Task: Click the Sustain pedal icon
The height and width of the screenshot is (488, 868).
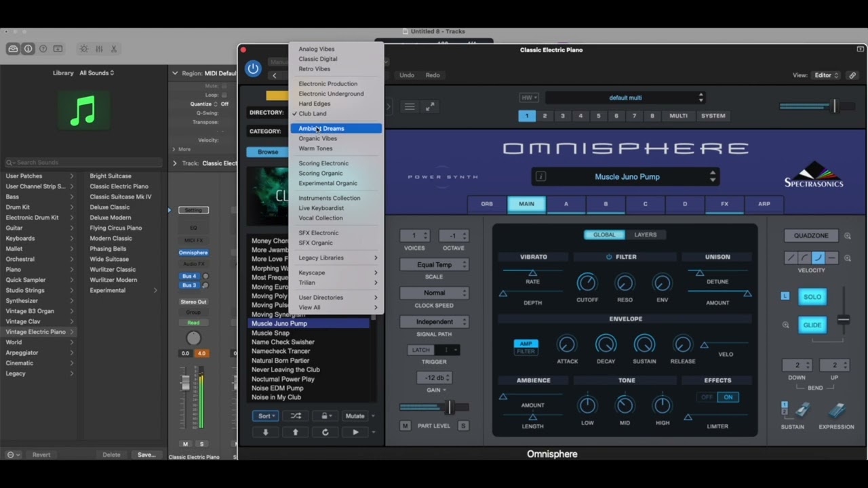Action: pos(802,410)
